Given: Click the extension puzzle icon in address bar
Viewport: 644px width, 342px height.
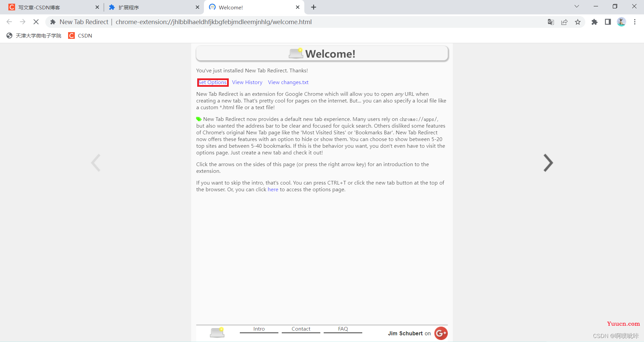Looking at the screenshot, I should [53, 22].
